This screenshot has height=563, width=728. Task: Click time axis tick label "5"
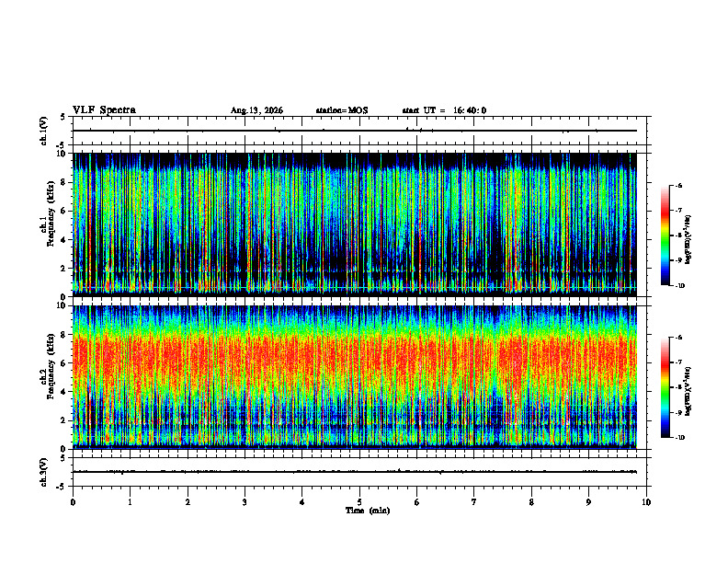pos(359,502)
